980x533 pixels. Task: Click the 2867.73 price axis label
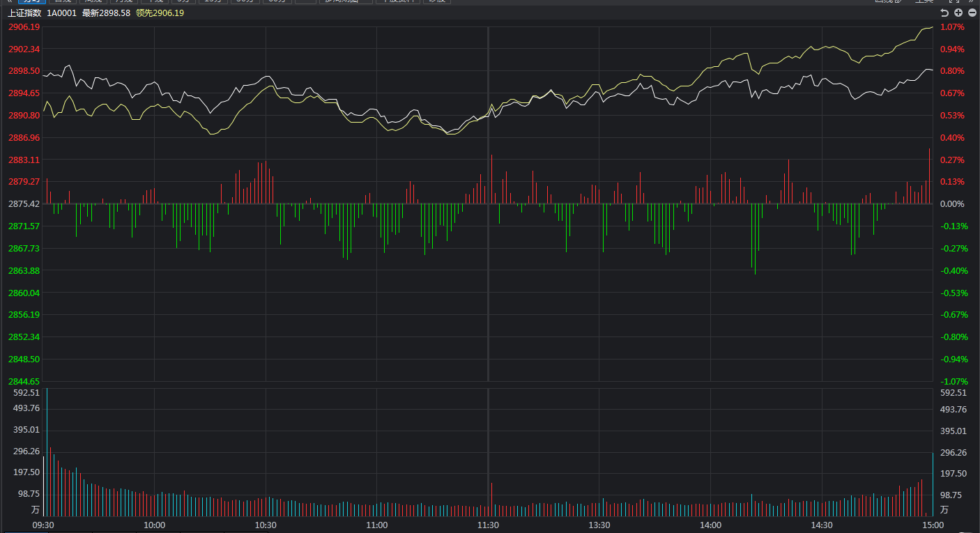coord(24,248)
